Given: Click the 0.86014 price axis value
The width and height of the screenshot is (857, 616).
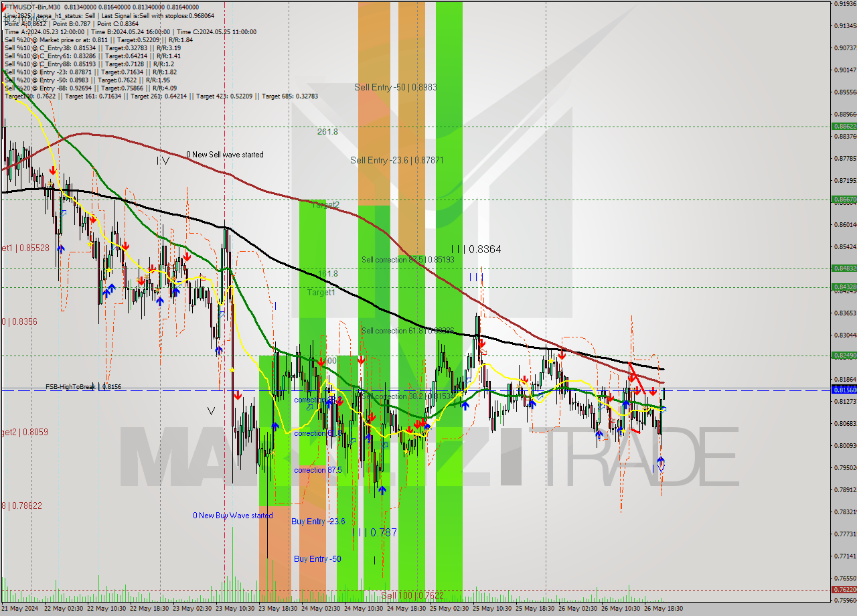Looking at the screenshot, I should [845, 224].
